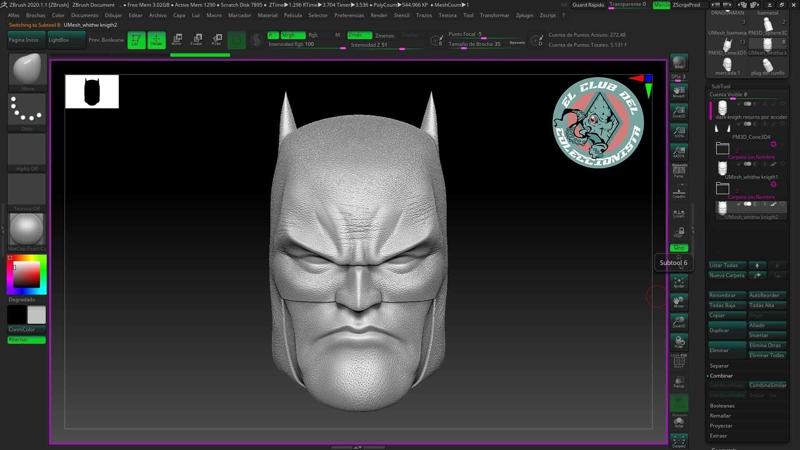The width and height of the screenshot is (800, 450).
Task: Click the Frame (Ajustar) icon
Action: pos(679,282)
